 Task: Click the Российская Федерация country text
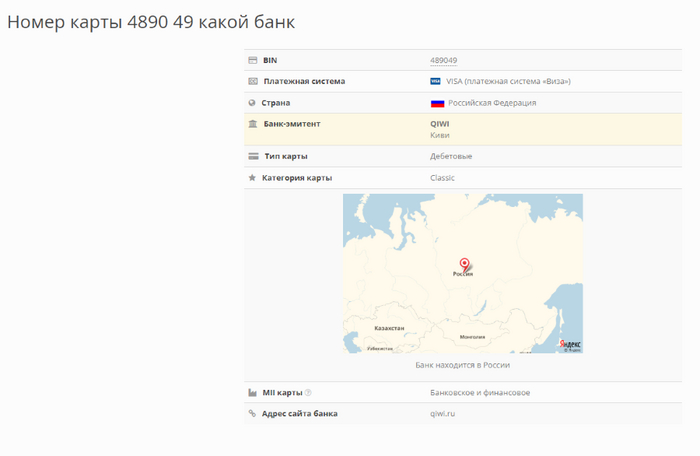pyautogui.click(x=492, y=103)
